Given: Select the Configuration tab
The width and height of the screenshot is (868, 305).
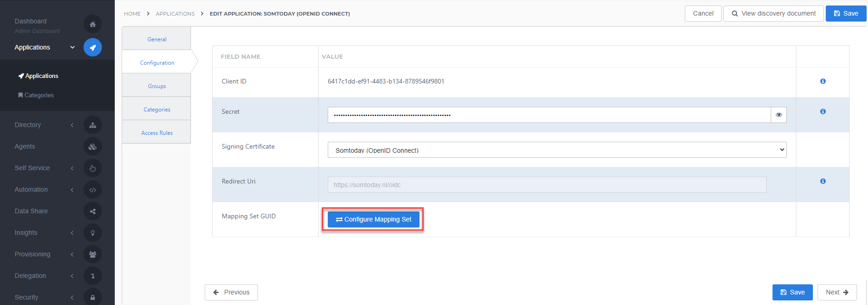Looking at the screenshot, I should tap(157, 62).
